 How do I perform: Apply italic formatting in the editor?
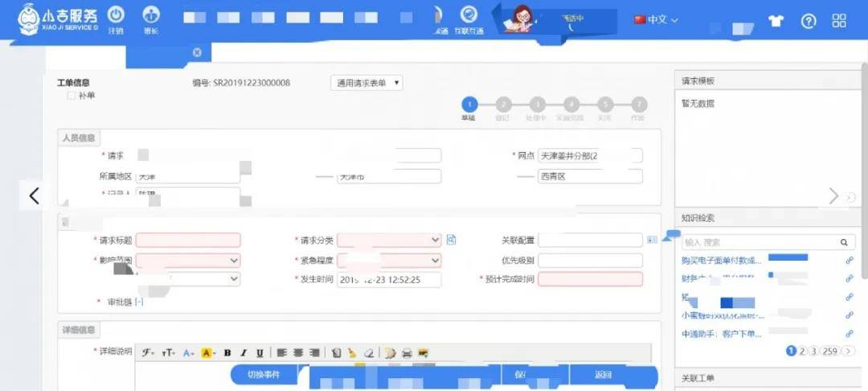click(x=243, y=353)
